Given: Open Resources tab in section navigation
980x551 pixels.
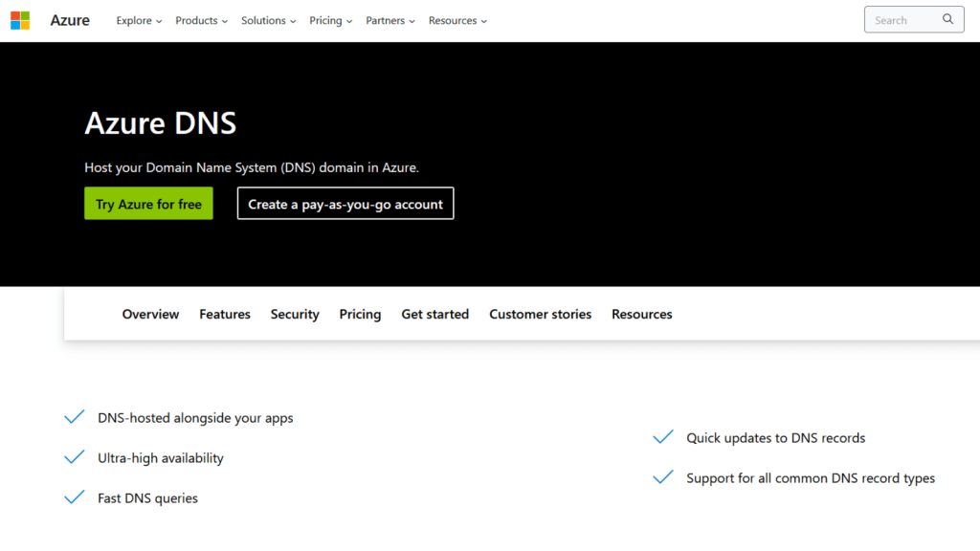Looking at the screenshot, I should [642, 314].
